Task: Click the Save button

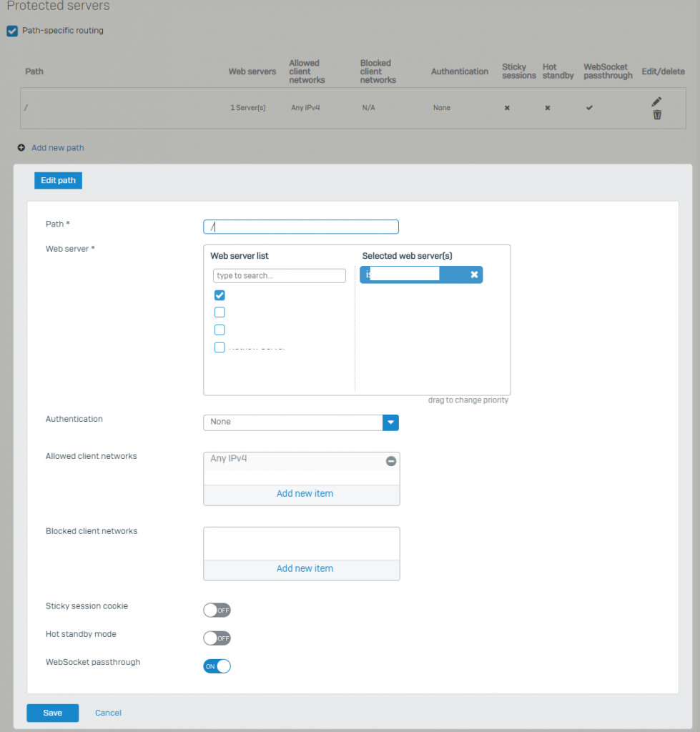Action: pyautogui.click(x=52, y=713)
